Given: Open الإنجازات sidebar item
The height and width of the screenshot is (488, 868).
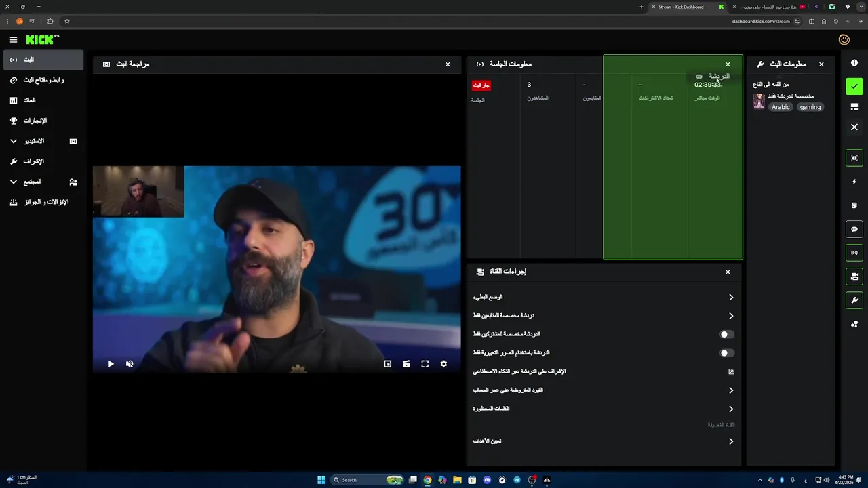Looking at the screenshot, I should tap(43, 121).
